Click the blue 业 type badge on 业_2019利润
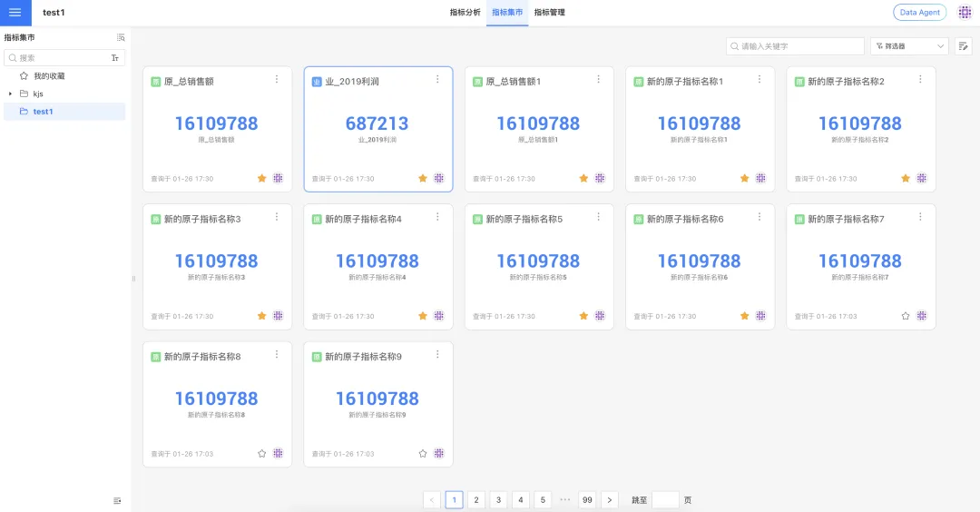 pos(317,82)
